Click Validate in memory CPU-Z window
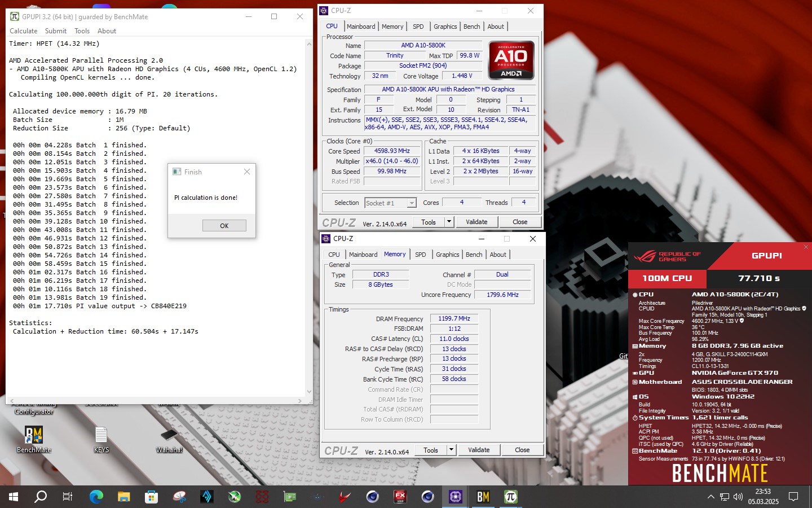The width and height of the screenshot is (812, 508). point(479,450)
